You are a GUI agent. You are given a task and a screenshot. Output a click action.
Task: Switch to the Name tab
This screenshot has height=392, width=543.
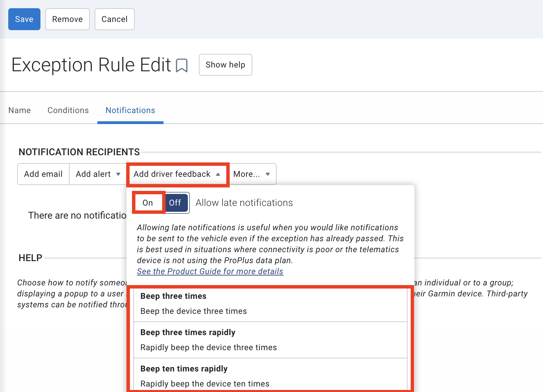coord(20,110)
